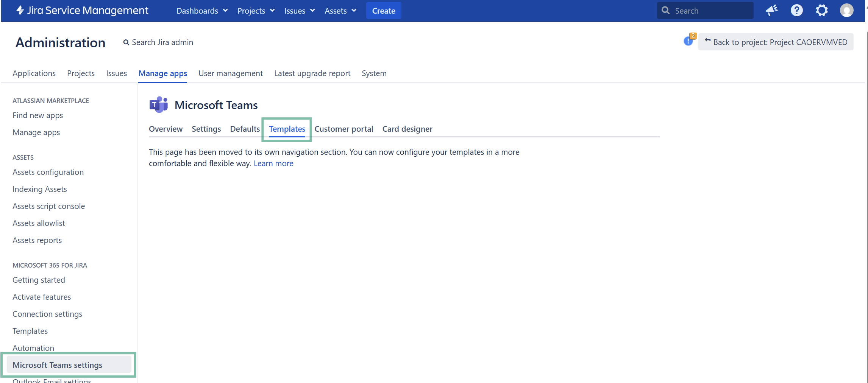Go back to project CAOERVMVED

tap(776, 42)
